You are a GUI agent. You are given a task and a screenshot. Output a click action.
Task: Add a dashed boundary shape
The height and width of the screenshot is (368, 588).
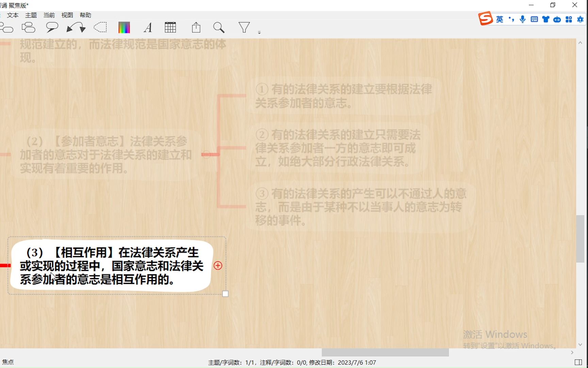[x=100, y=27]
